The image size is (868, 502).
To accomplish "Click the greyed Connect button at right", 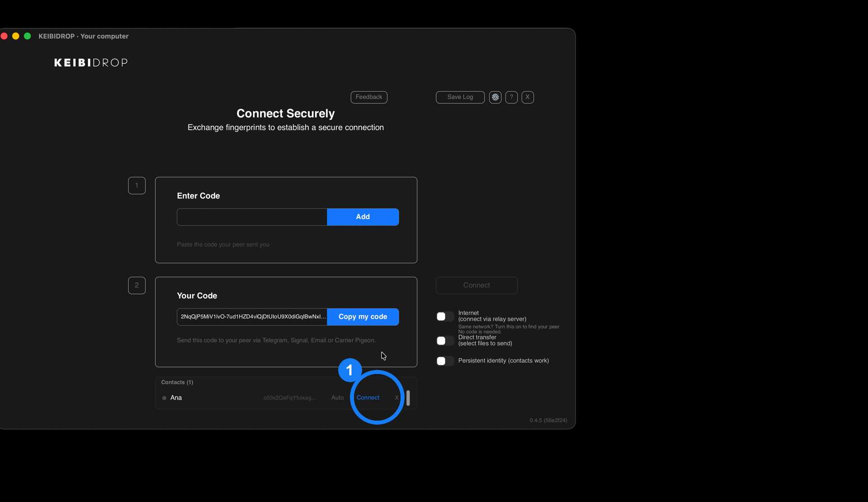I will (476, 285).
